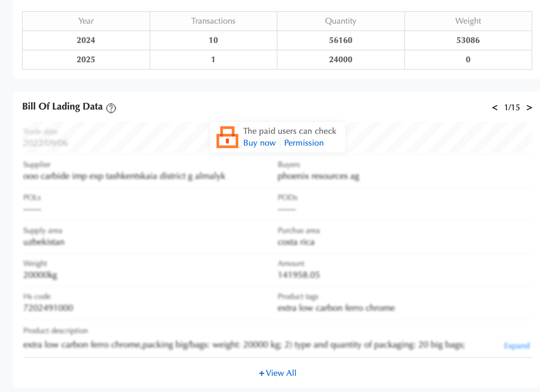Image resolution: width=540 pixels, height=392 pixels.
Task: Click the blurred supplier name text
Action: tap(124, 176)
